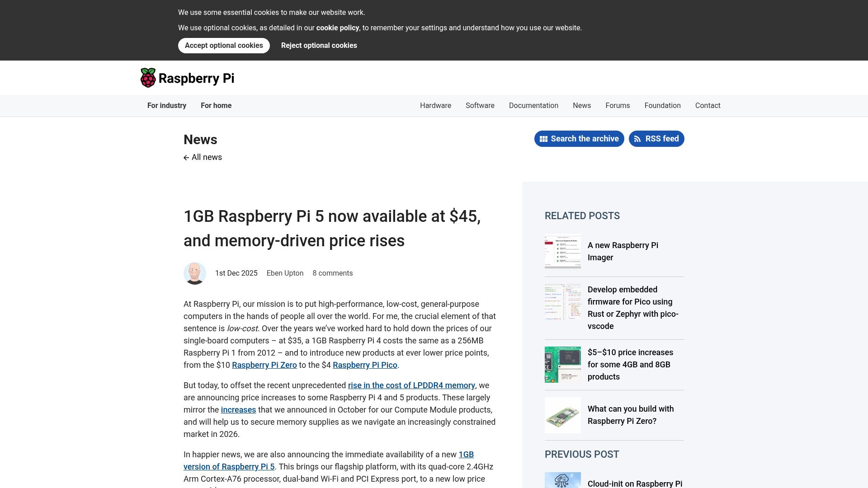The height and width of the screenshot is (488, 868).
Task: Click the RSS feed icon
Action: click(x=637, y=139)
